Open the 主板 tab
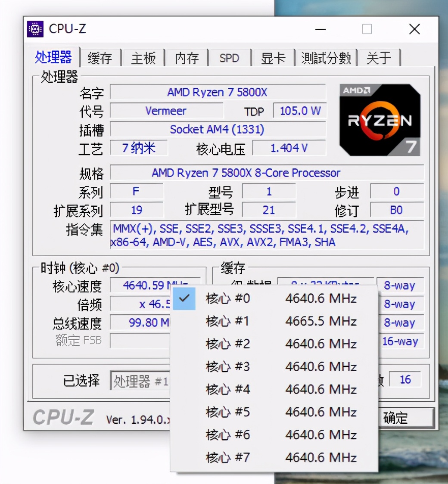 (x=143, y=58)
